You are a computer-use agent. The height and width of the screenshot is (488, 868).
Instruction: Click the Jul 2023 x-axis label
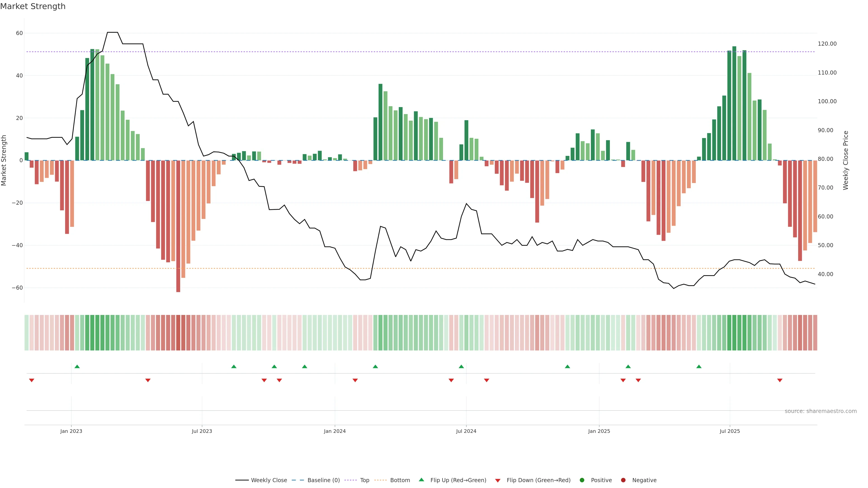click(202, 431)
